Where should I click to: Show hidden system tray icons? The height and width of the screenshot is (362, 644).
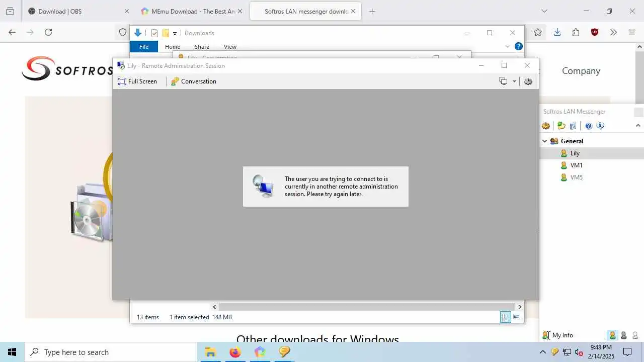pos(542,352)
